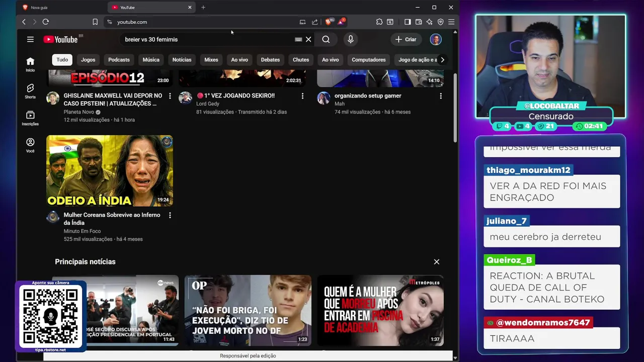
Task: Open 'Mulher Coreana Sobrevive ao Inferno' title
Action: (x=112, y=219)
